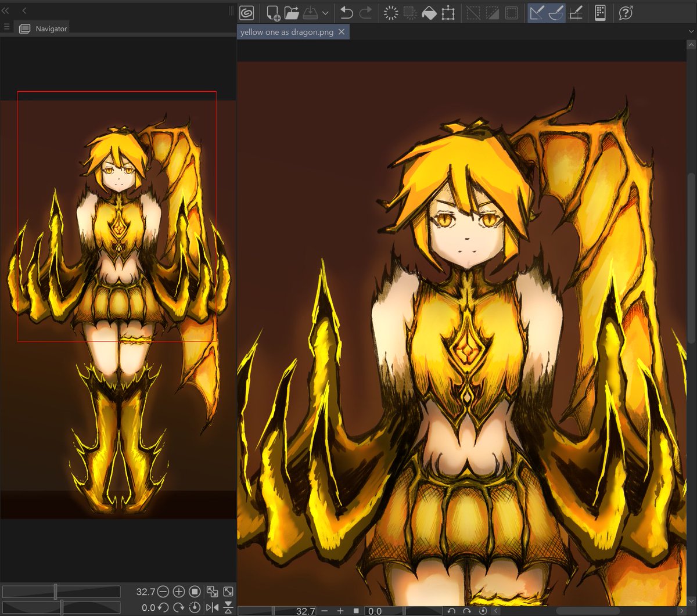The width and height of the screenshot is (697, 616).
Task: Toggle show selection border icon
Action: coord(511,13)
